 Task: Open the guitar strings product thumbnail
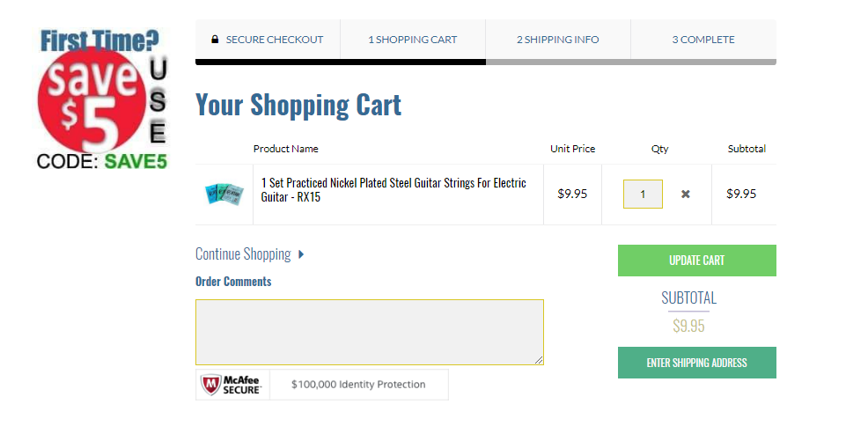pos(224,194)
